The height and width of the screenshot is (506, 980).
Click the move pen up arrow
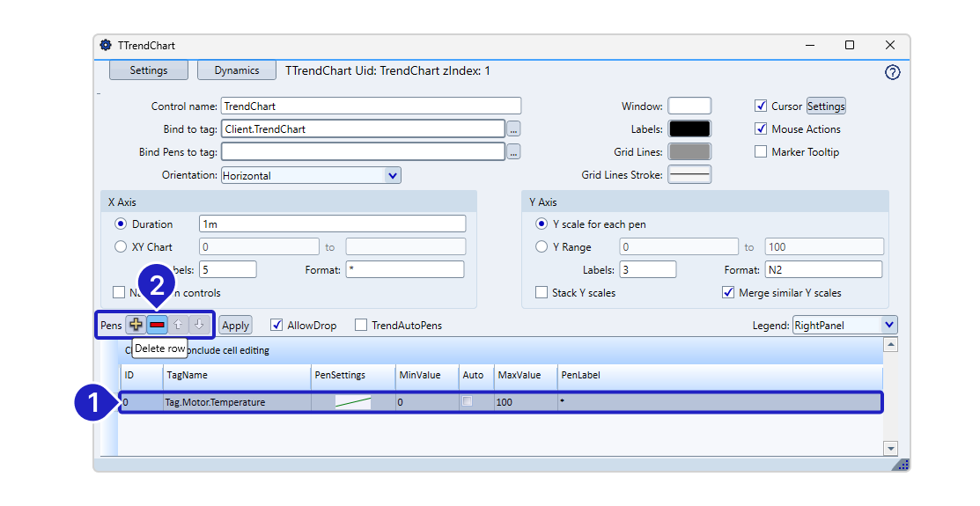pyautogui.click(x=178, y=325)
